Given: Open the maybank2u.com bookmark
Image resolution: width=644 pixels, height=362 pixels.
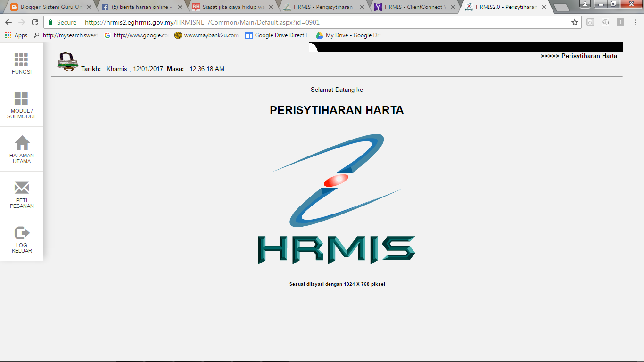Looking at the screenshot, I should (x=206, y=35).
